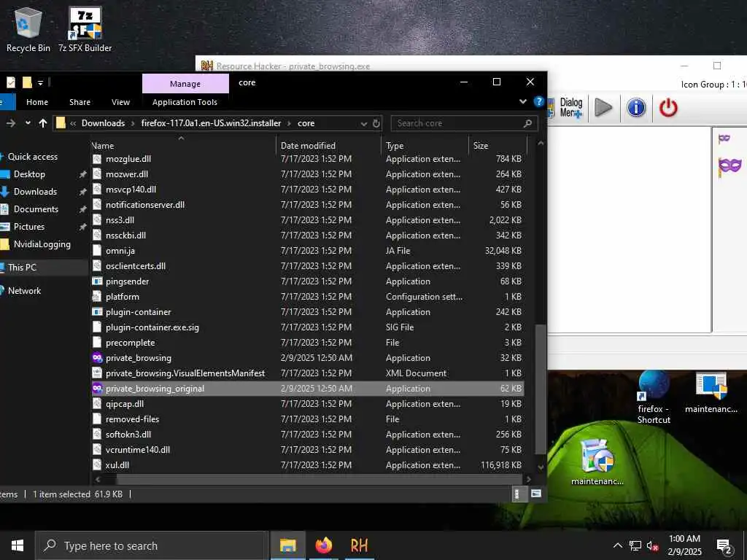
Task: Open Application Tools tab
Action: pos(185,102)
